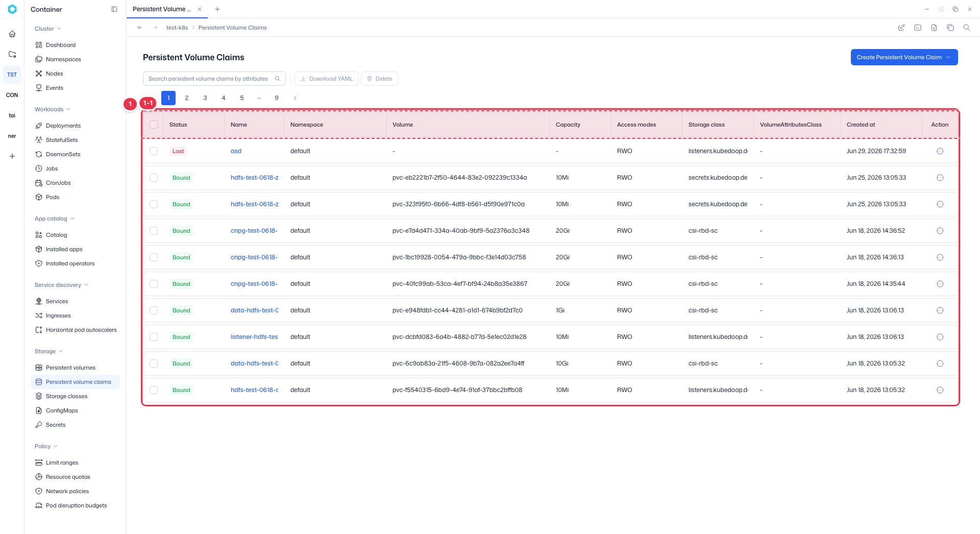Go to page 9 of results
Screen dimensions: 980x534
[x=277, y=98]
